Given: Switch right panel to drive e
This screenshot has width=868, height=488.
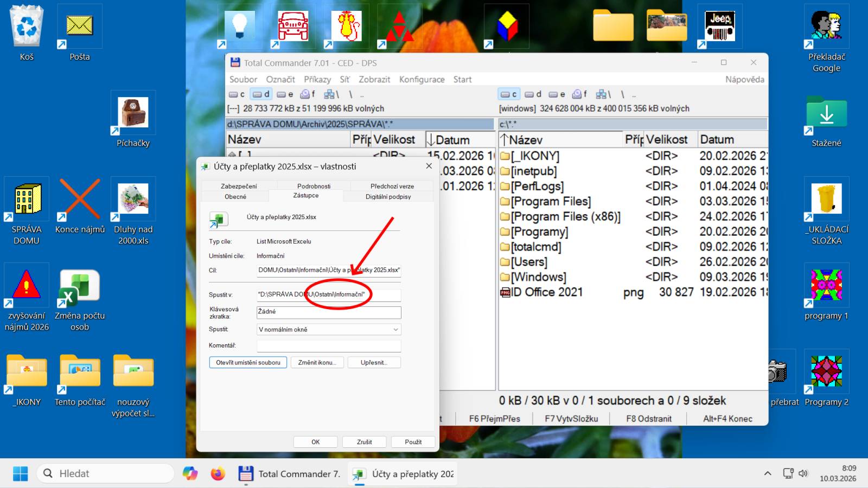Looking at the screenshot, I should click(557, 94).
